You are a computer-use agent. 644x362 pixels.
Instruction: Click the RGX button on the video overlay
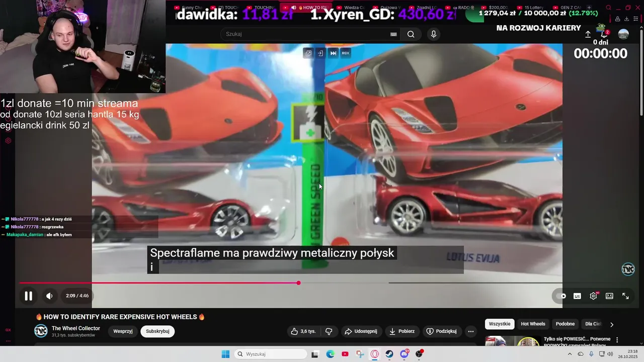(x=346, y=53)
